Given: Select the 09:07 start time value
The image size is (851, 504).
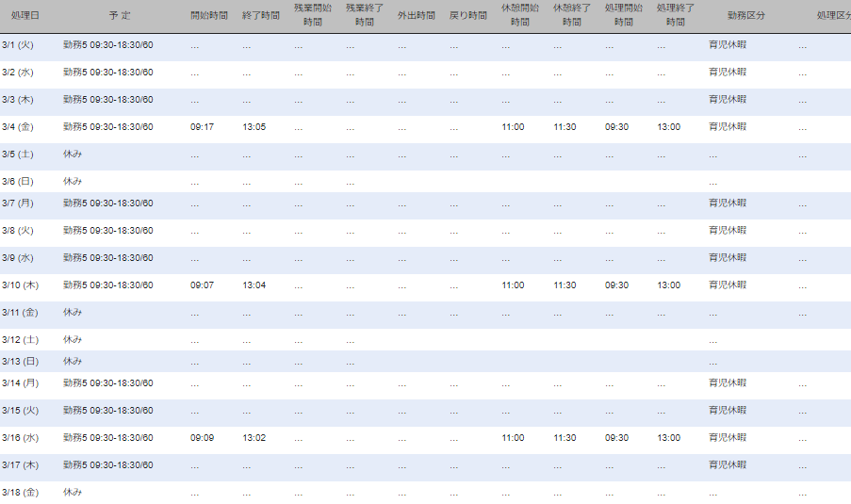Looking at the screenshot, I should pyautogui.click(x=202, y=285).
